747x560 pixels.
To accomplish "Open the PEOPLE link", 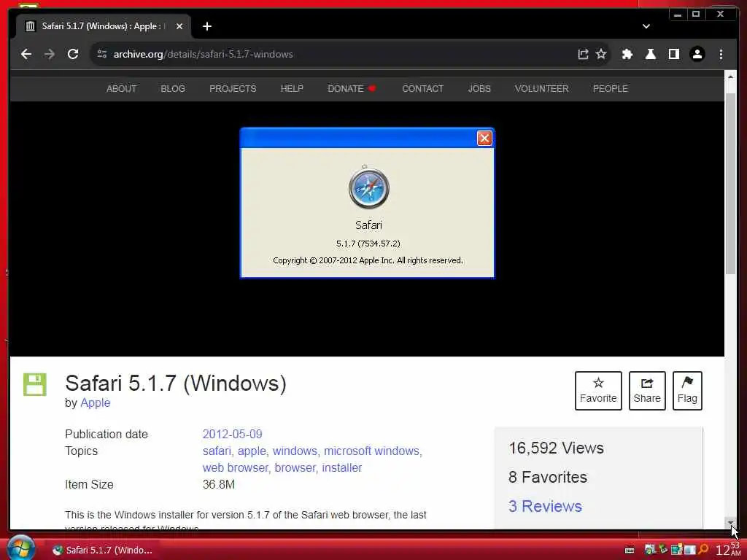I will pos(611,88).
